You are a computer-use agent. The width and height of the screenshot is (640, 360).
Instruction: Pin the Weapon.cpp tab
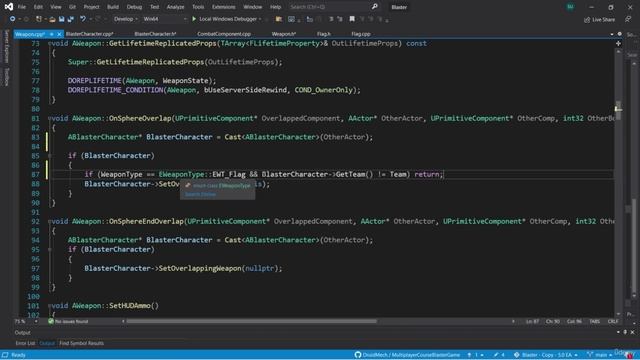point(51,34)
